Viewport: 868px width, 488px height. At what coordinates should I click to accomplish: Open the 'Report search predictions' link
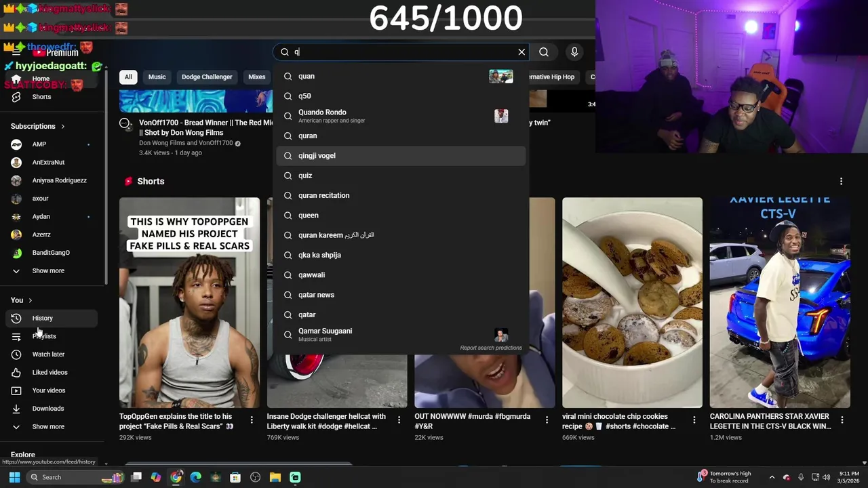[x=491, y=348]
